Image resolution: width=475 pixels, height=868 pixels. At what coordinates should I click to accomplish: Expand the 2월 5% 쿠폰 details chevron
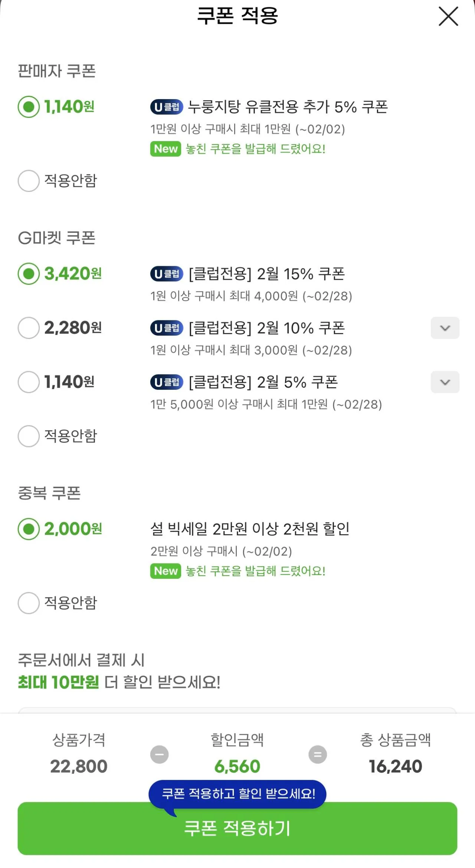coord(445,382)
